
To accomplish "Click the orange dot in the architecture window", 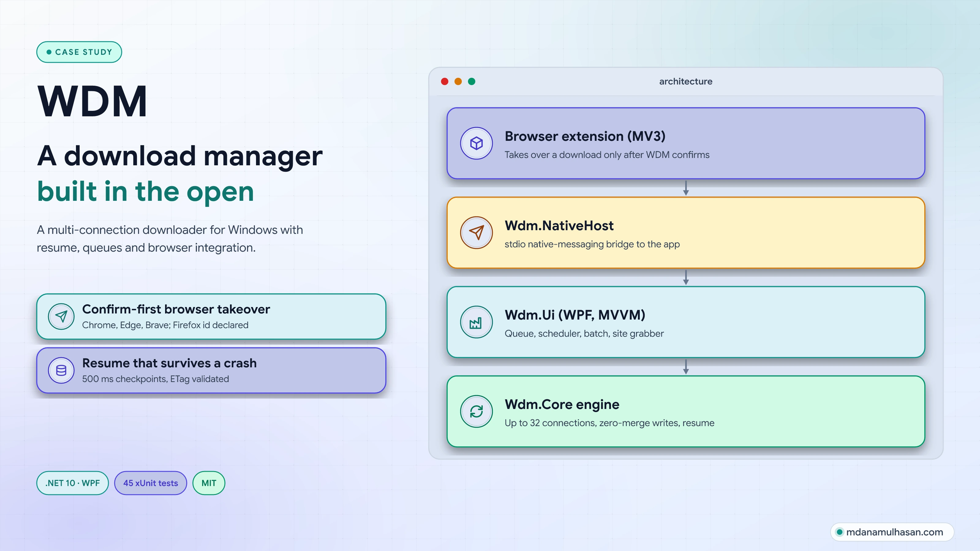I will 458,81.
